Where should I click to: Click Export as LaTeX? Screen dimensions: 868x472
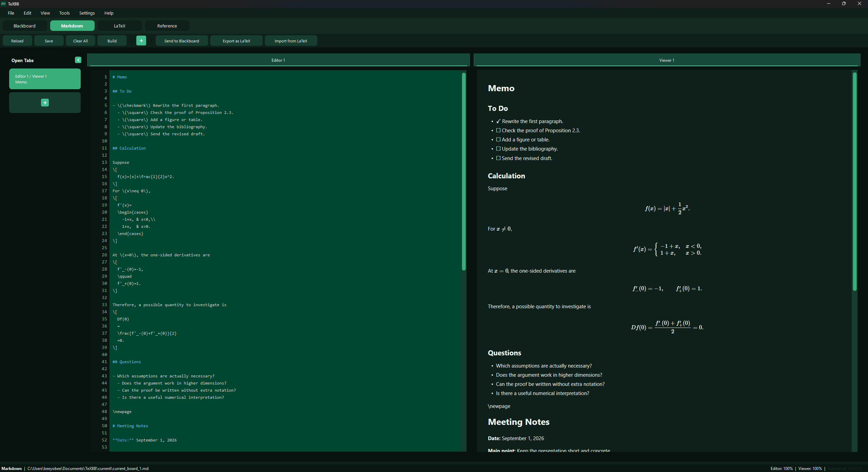236,41
